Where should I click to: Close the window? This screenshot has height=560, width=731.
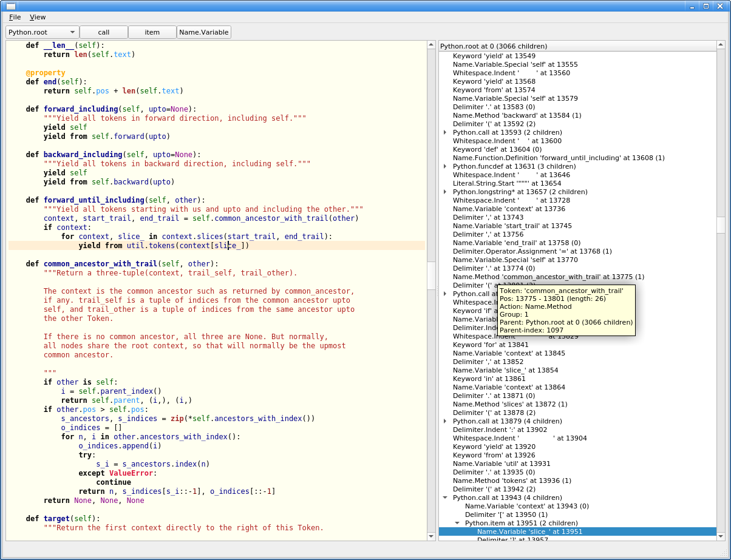click(719, 5)
